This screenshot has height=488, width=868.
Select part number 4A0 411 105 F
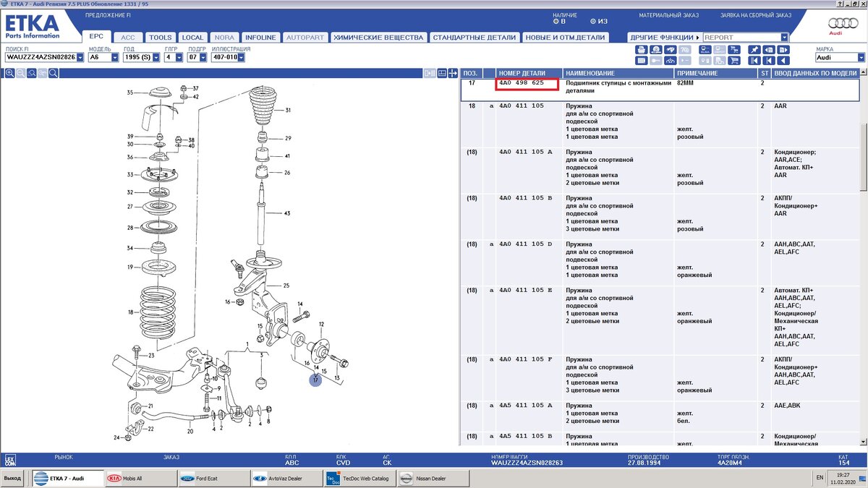tap(526, 359)
